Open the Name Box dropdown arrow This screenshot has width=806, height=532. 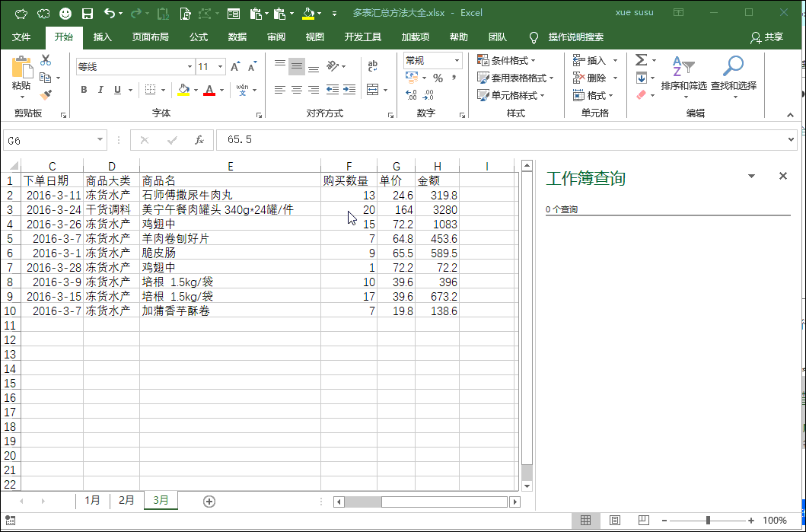100,140
